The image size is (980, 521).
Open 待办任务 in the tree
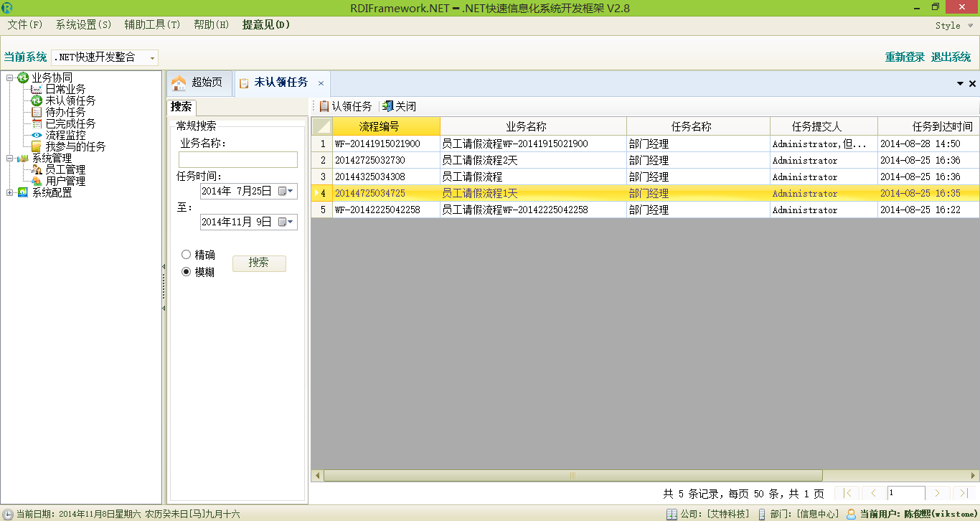pyautogui.click(x=65, y=112)
